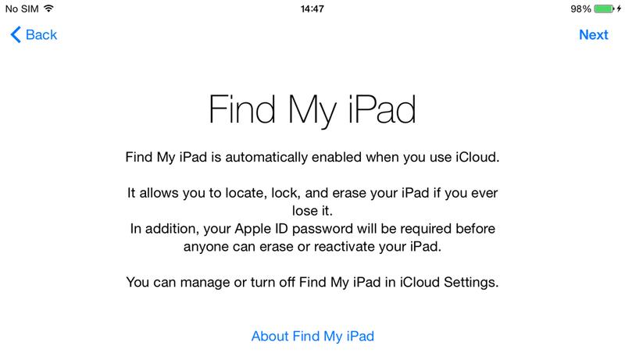The image size is (625, 364).
Task: Open the About Find My iPad link
Action: pos(312,336)
